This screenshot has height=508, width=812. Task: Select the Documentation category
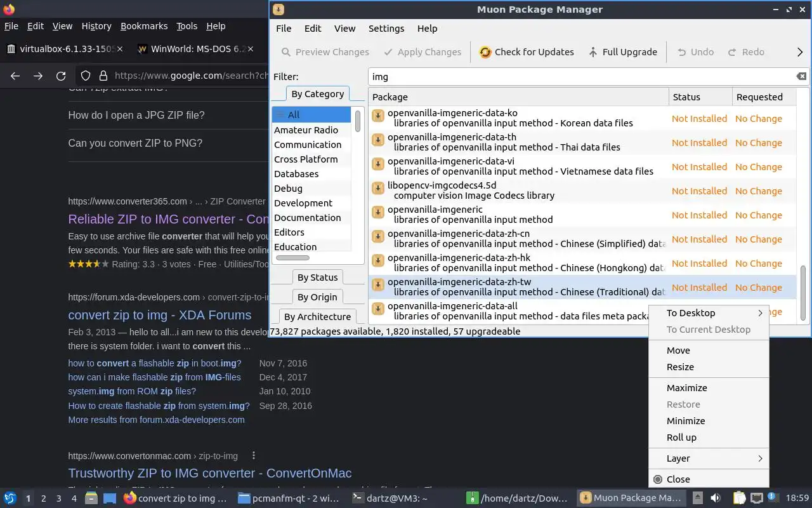[311, 218]
